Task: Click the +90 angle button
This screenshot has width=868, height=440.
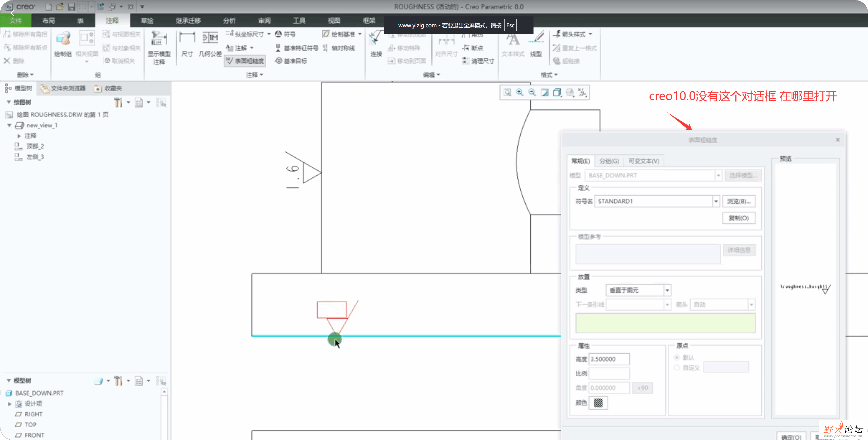Action: (642, 388)
